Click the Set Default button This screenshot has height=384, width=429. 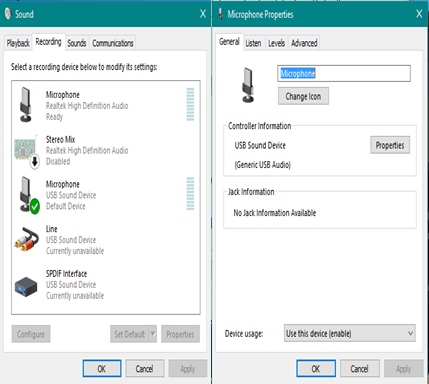[x=130, y=334]
